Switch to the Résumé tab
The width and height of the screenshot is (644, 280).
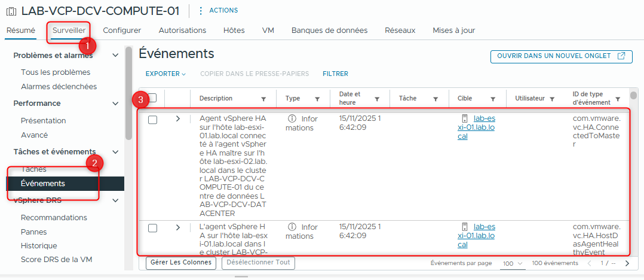(21, 31)
